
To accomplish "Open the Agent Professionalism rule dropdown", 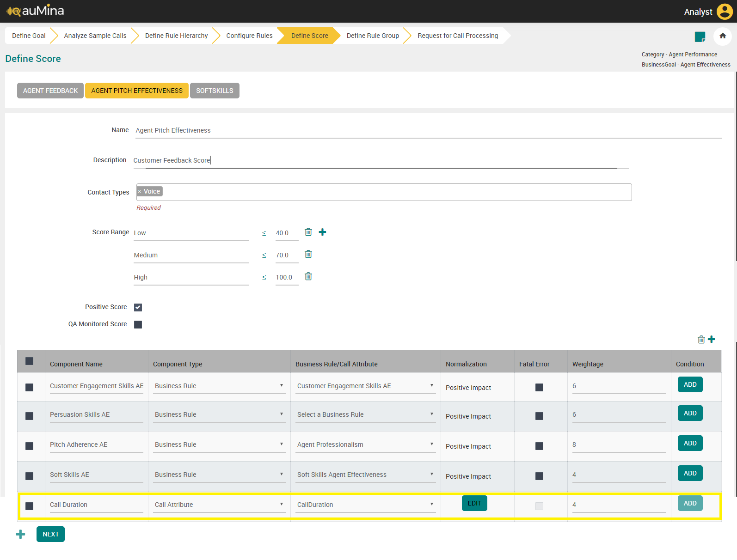I will (366, 445).
